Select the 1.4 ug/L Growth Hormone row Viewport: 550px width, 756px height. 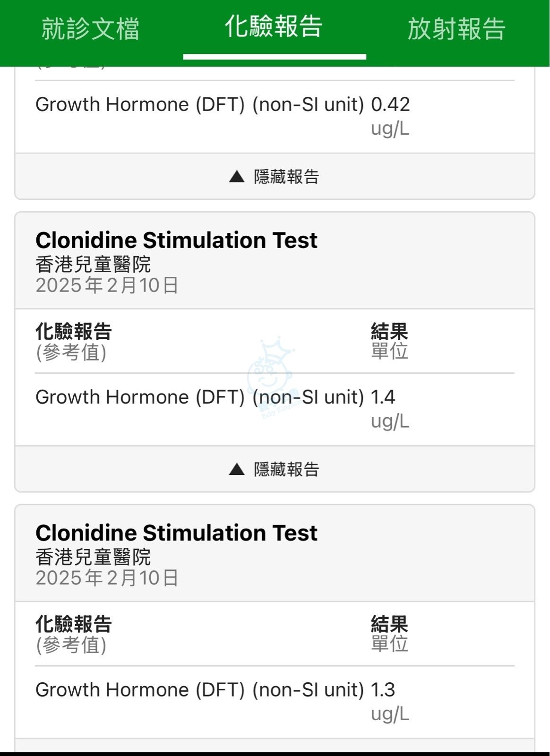pos(275,409)
